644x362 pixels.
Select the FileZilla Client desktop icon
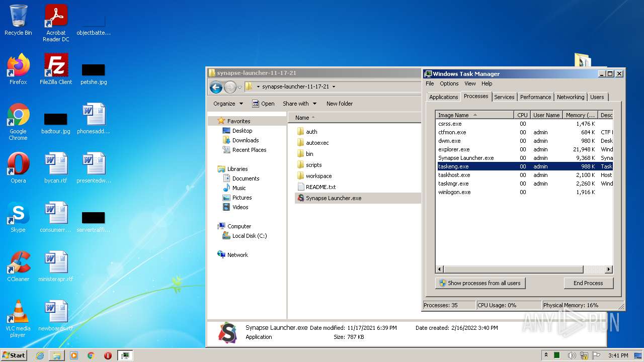point(56,69)
